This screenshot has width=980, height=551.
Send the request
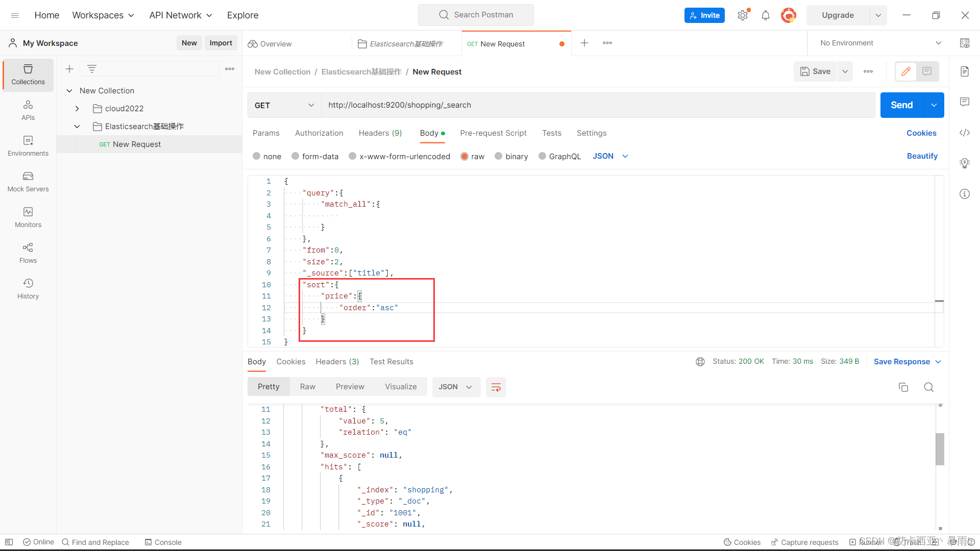pos(902,105)
